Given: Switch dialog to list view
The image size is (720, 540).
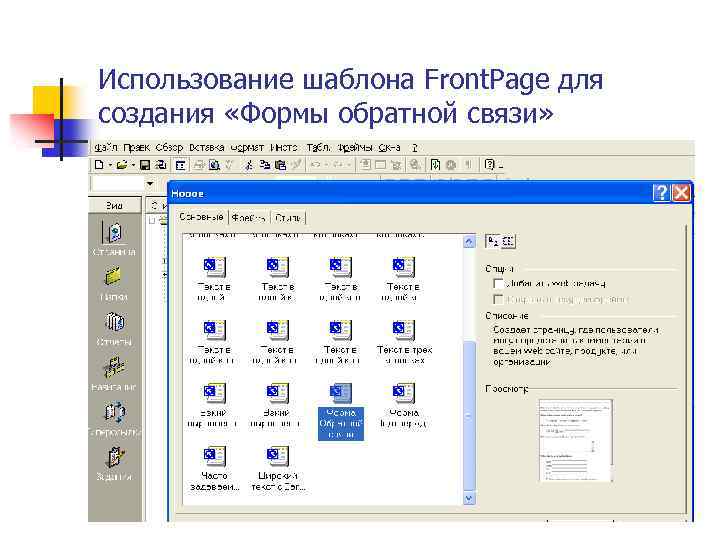Looking at the screenshot, I should (508, 241).
